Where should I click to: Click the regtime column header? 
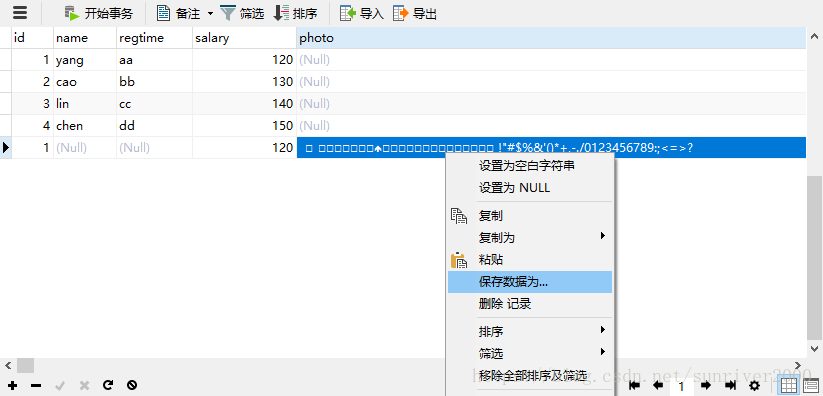[x=154, y=38]
